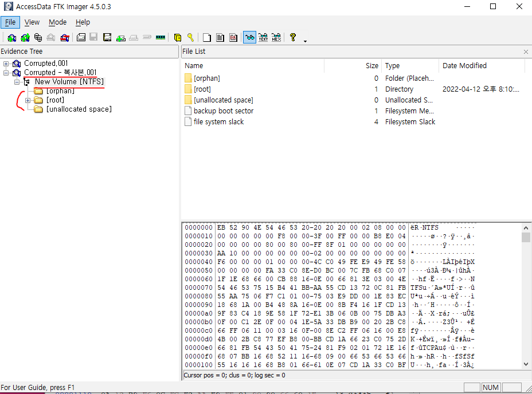This screenshot has width=532, height=394.
Task: Click hex viewer scrollbar up arrow
Action: (526, 228)
